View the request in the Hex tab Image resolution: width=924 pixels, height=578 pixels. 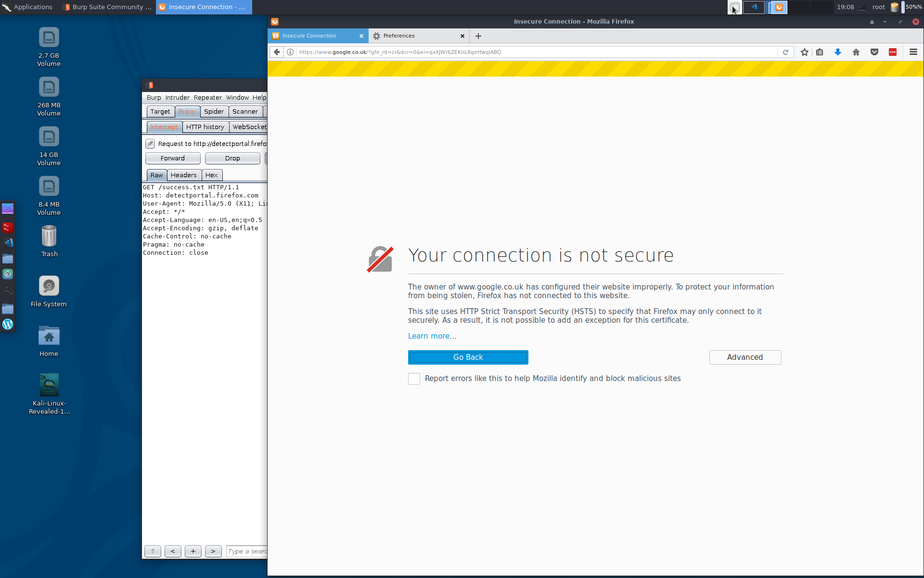tap(211, 175)
